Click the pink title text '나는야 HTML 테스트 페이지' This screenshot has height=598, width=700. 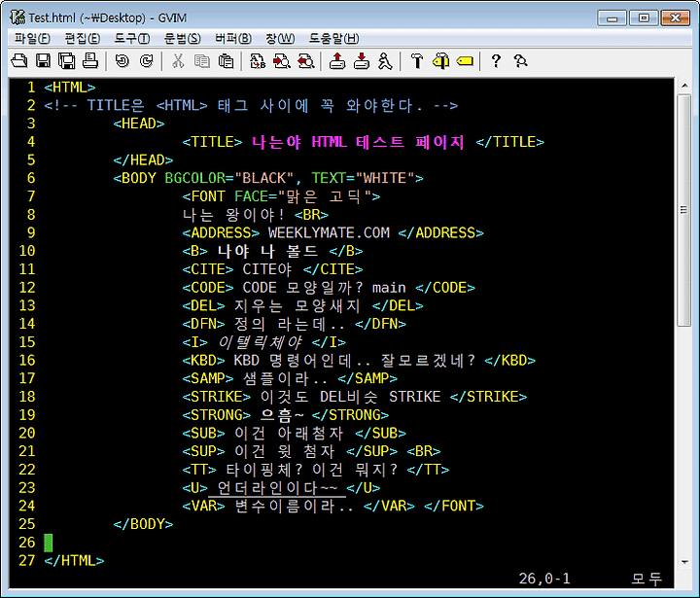click(x=358, y=142)
